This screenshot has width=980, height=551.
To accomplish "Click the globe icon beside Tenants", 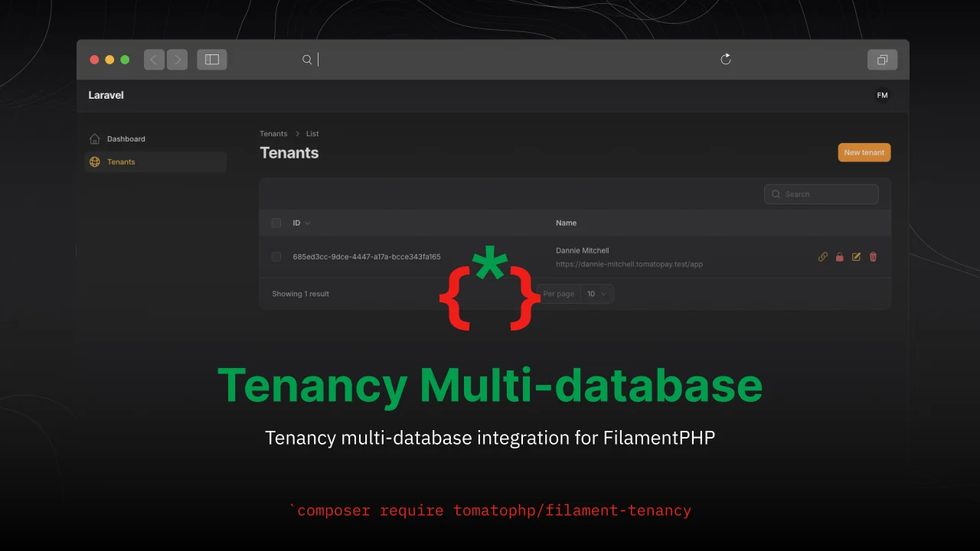I will coord(95,161).
